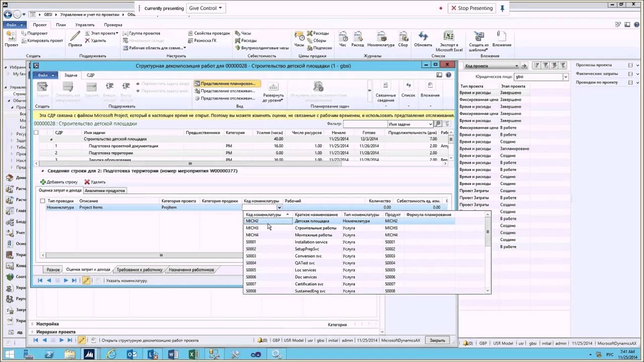Click Разноска ГК in ribbon
644x362 pixels.
(x=202, y=40)
